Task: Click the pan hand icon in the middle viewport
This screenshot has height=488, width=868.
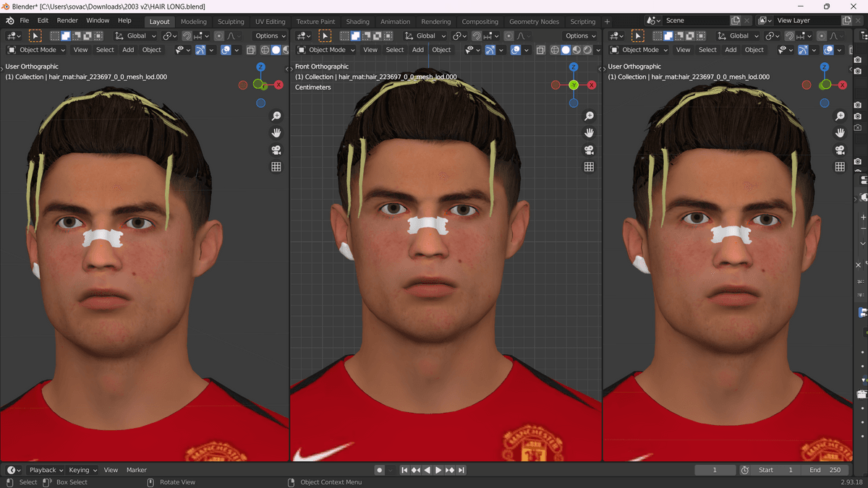Action: tap(589, 133)
